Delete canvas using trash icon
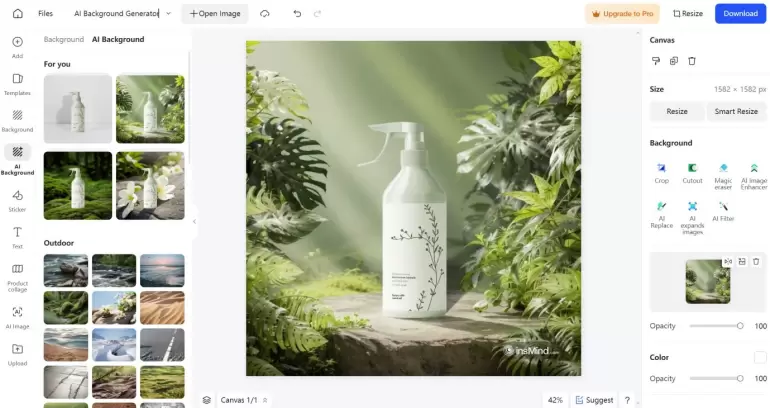This screenshot has height=408, width=770. (x=691, y=61)
